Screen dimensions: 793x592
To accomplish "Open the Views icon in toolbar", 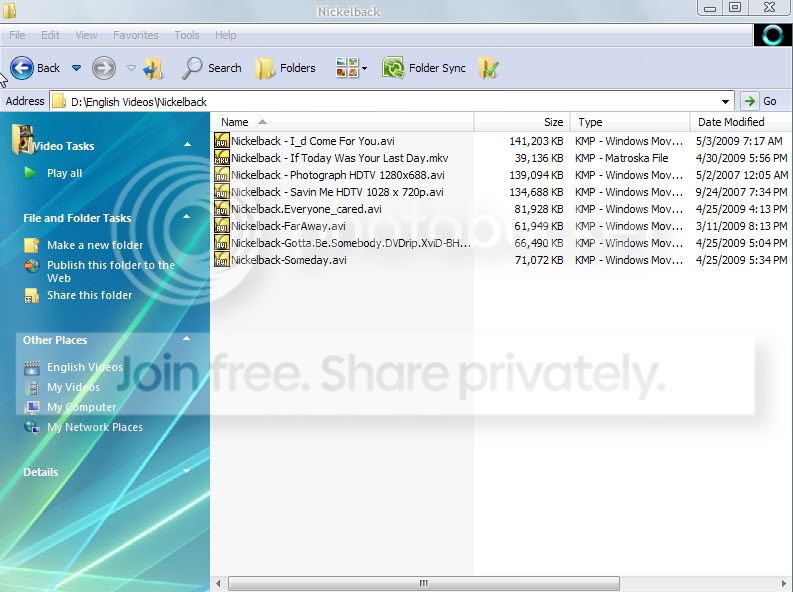I will tap(347, 68).
